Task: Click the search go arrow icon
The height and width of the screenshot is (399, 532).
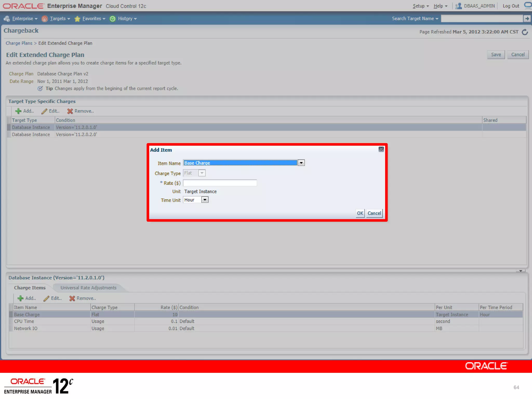Action: click(527, 18)
